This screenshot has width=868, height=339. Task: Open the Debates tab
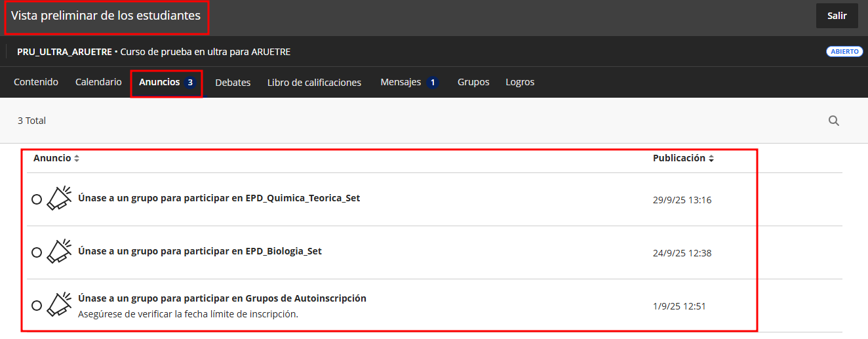coord(233,83)
